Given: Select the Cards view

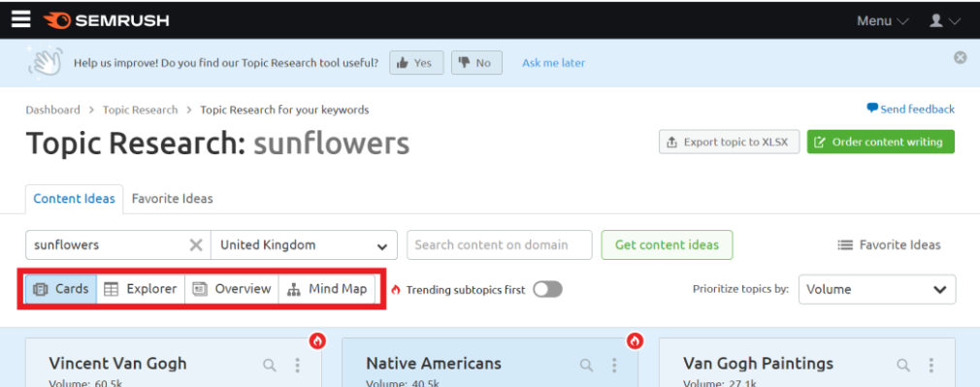Looking at the screenshot, I should (x=61, y=289).
